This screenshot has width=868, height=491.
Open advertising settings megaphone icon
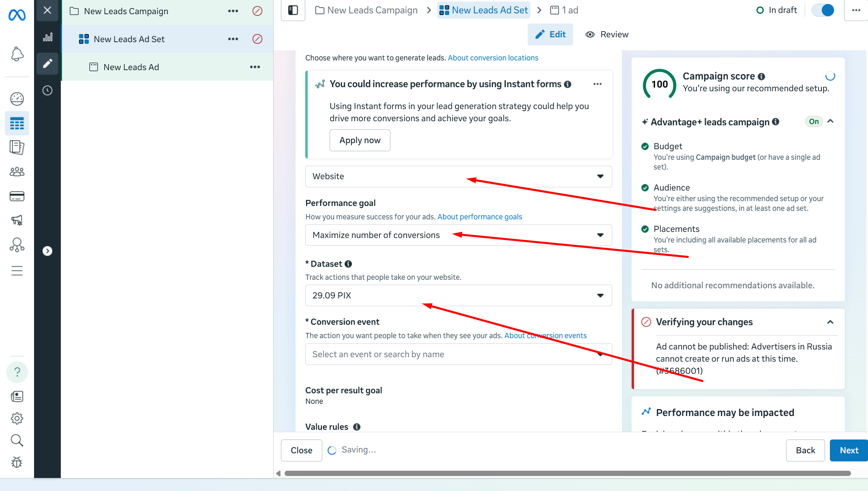pos(17,220)
